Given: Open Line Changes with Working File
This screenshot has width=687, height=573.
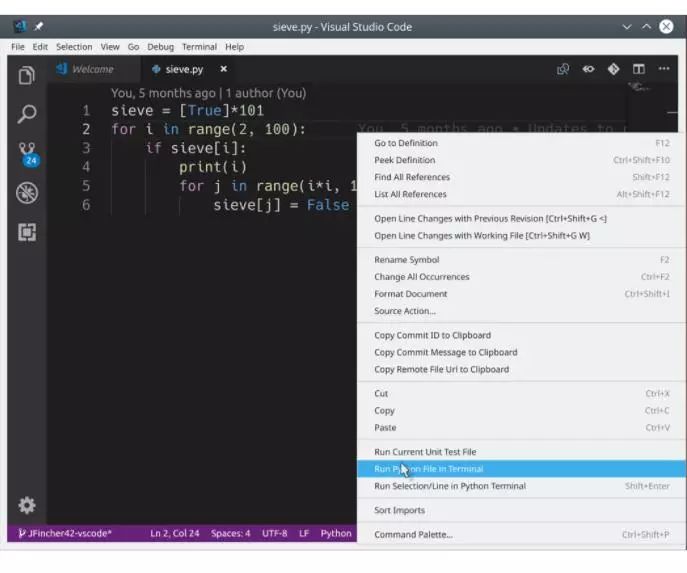Looking at the screenshot, I should click(x=521, y=236).
